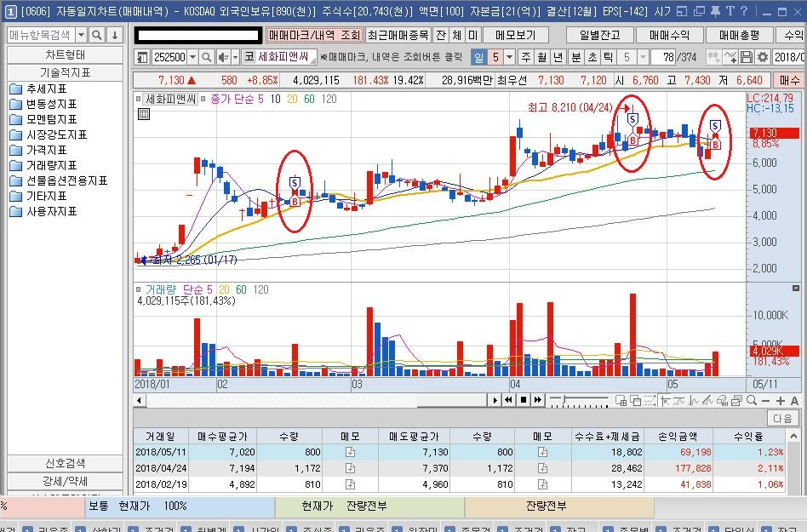Click the floppy disk save icon
The height and width of the screenshot is (532, 807).
click(747, 57)
